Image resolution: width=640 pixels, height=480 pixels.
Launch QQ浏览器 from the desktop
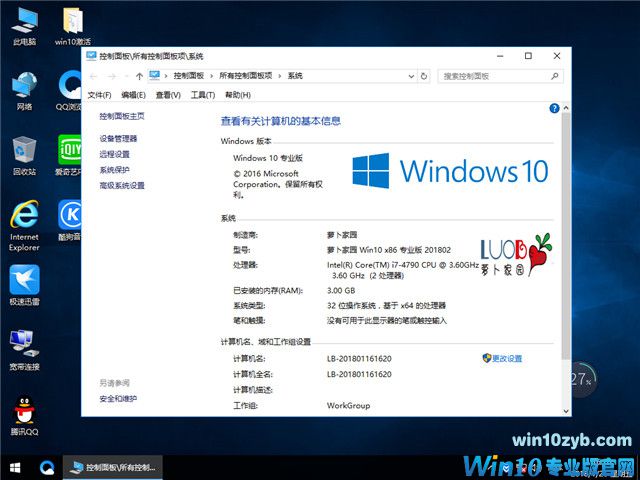(x=70, y=91)
